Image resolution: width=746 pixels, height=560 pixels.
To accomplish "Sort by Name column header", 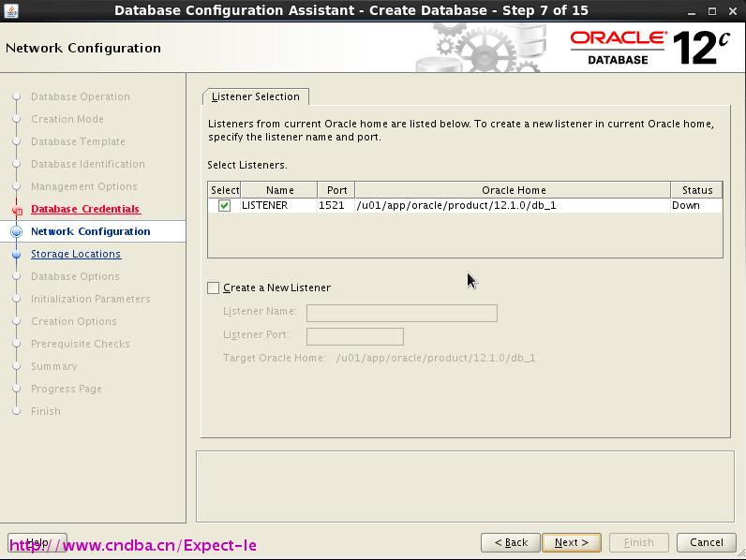I will tap(279, 190).
